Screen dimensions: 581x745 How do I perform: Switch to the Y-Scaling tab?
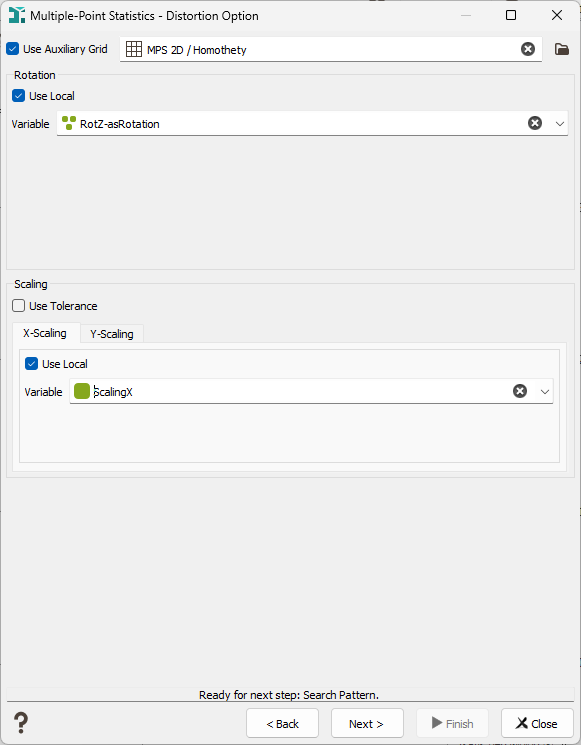(x=112, y=334)
